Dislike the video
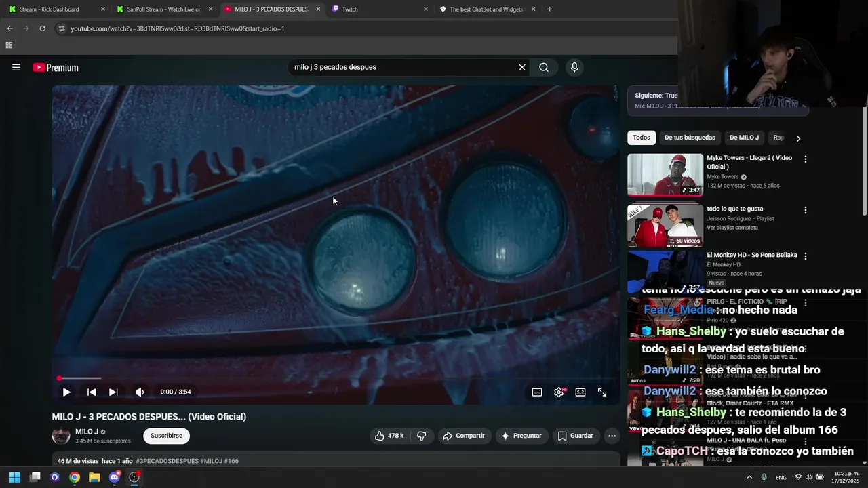 point(421,436)
